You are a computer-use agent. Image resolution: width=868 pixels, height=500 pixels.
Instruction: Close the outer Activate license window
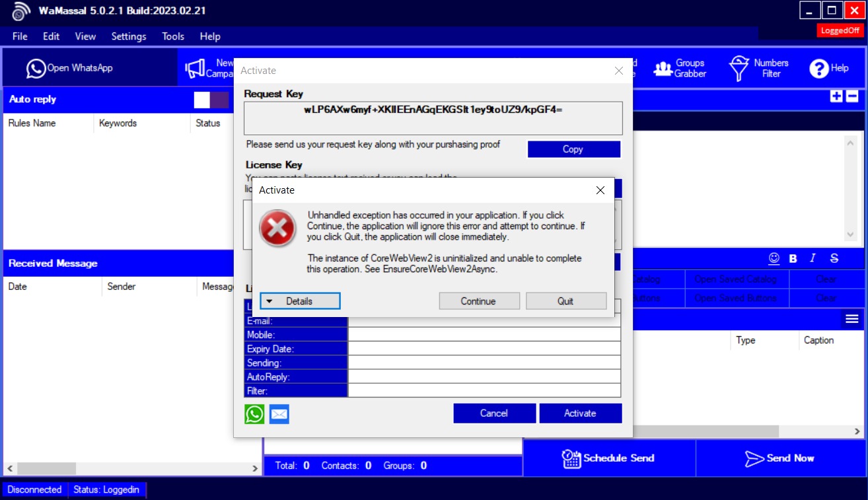[x=618, y=71]
